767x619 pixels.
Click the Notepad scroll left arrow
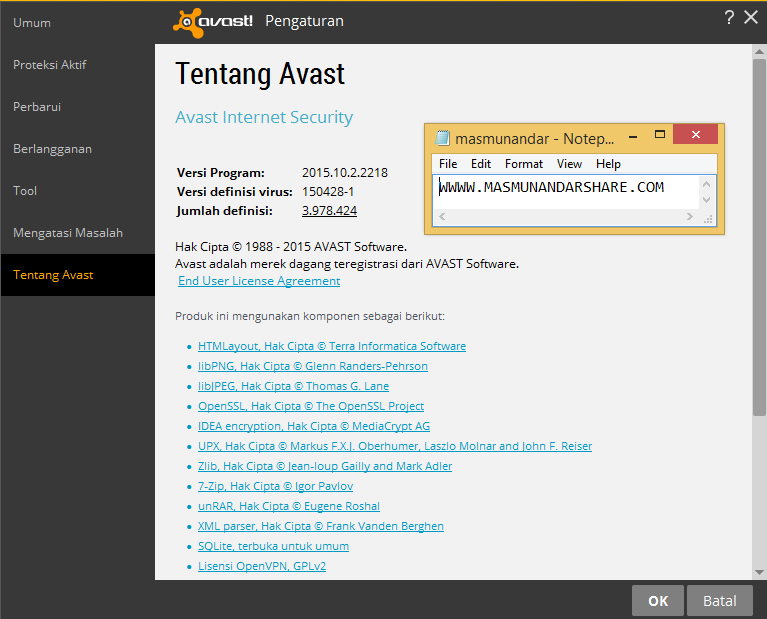pos(442,217)
